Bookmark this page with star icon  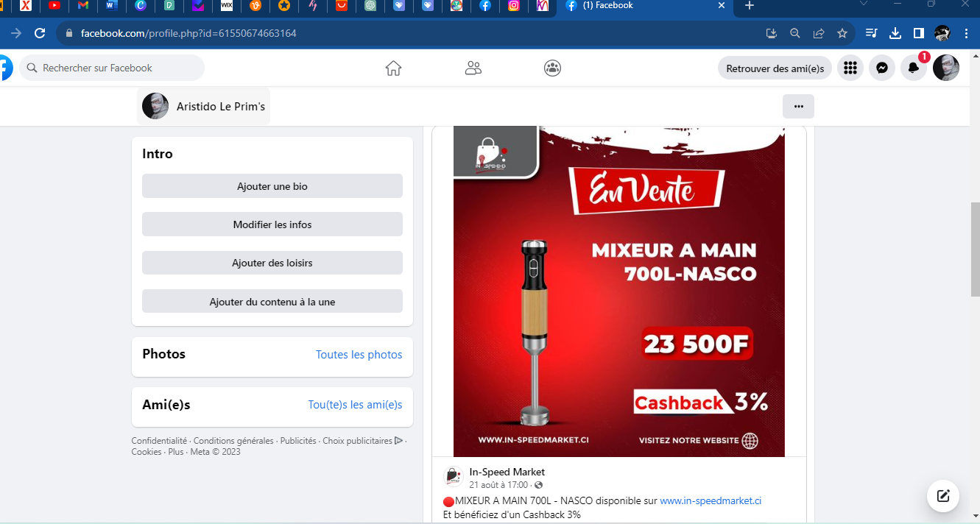tap(842, 33)
